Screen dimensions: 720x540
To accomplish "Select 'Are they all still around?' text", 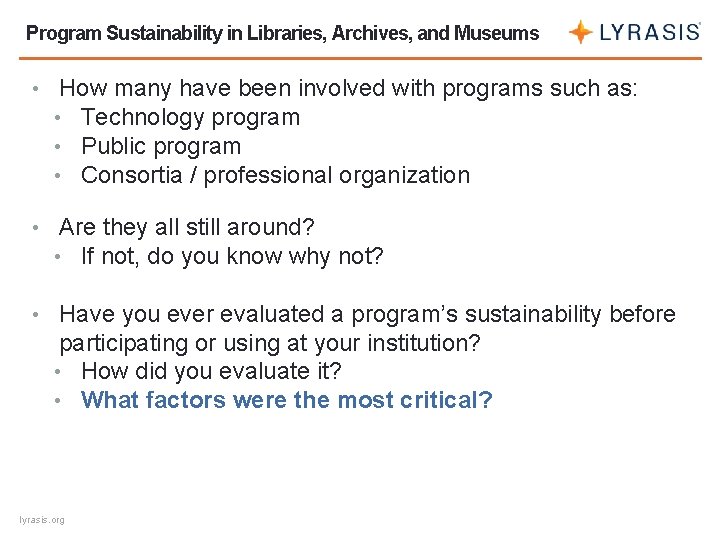I will click(187, 227).
